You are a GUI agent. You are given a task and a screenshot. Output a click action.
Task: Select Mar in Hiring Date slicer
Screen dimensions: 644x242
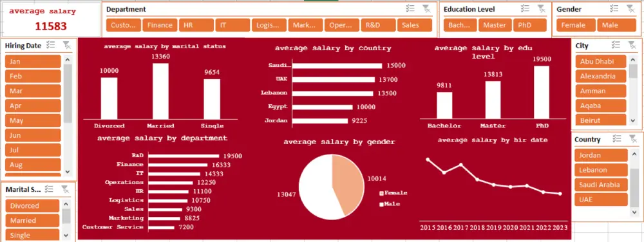pyautogui.click(x=33, y=91)
